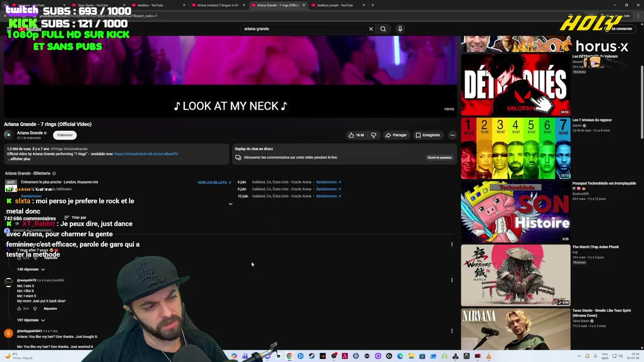The width and height of the screenshot is (644, 362).
Task: Expand the 197 réponses thread
Action: [31, 320]
